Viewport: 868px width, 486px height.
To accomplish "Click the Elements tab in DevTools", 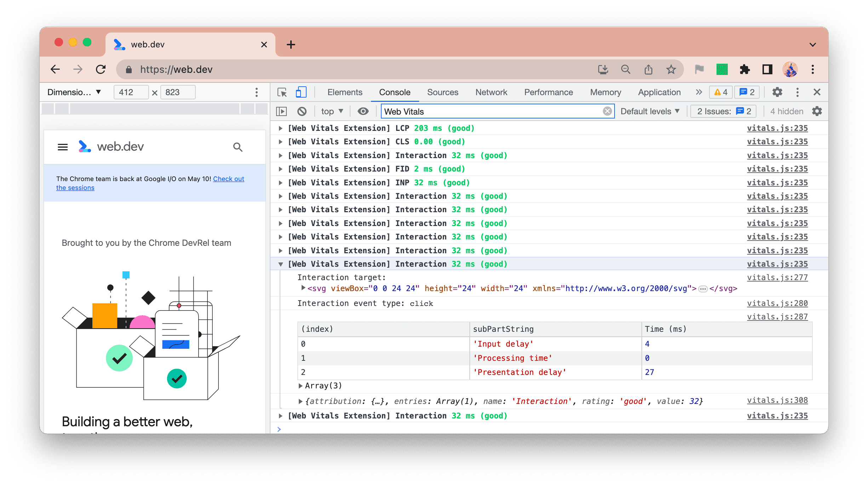I will click(x=344, y=92).
